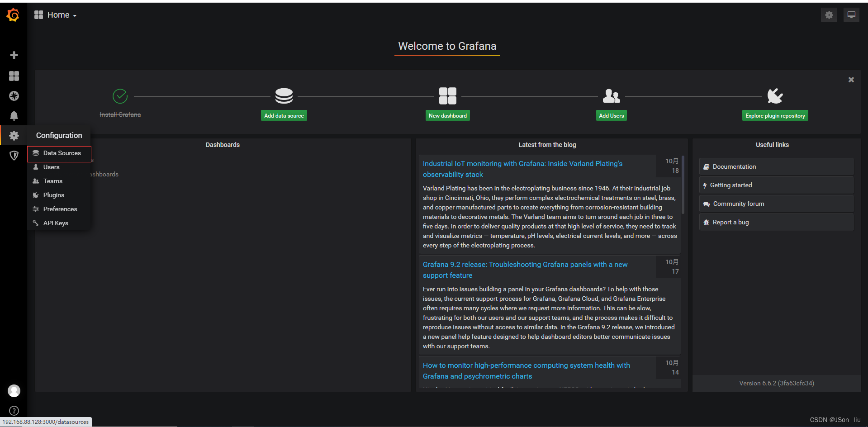
Task: Open the Server Admin shield icon
Action: coord(14,156)
